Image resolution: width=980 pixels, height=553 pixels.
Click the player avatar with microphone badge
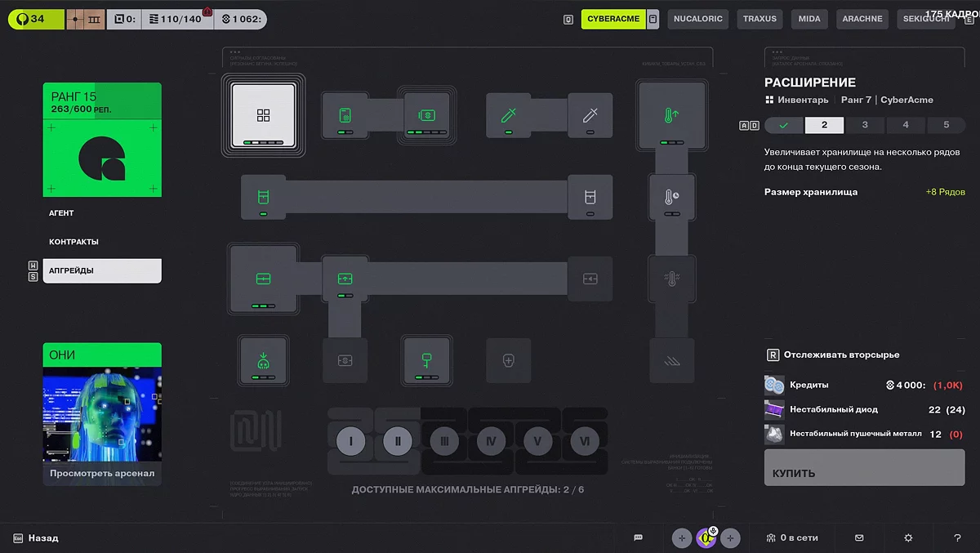click(706, 537)
